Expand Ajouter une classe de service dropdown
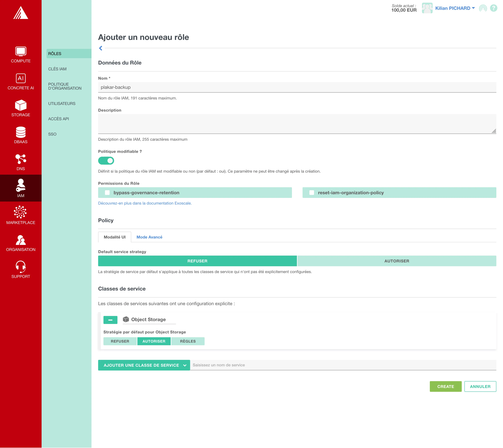Image resolution: width=503 pixels, height=448 pixels. tap(144, 366)
